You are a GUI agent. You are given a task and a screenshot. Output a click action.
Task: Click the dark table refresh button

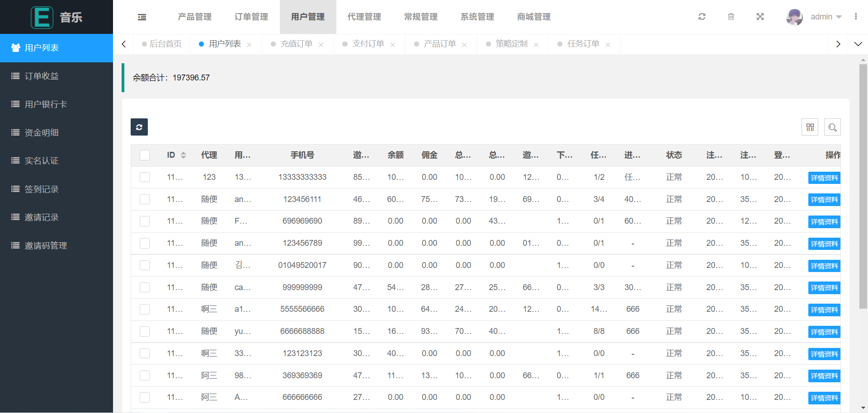click(139, 127)
